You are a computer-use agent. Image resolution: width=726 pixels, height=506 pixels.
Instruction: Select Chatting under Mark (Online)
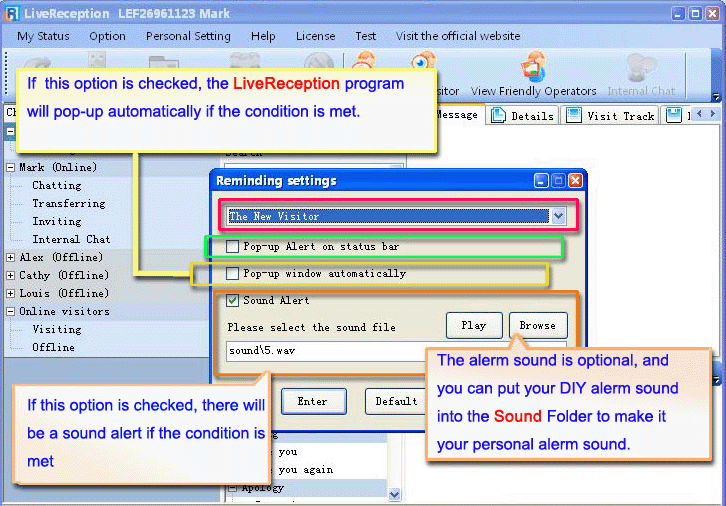(56, 186)
